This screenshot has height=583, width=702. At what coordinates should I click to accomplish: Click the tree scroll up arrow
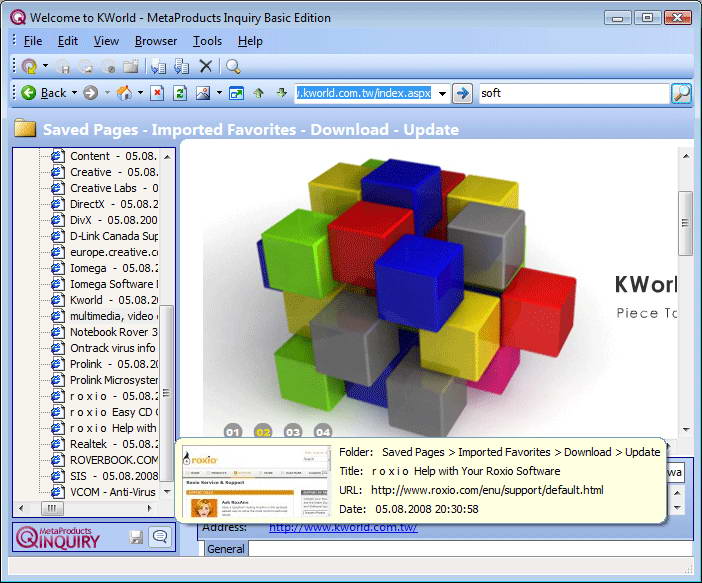click(167, 156)
